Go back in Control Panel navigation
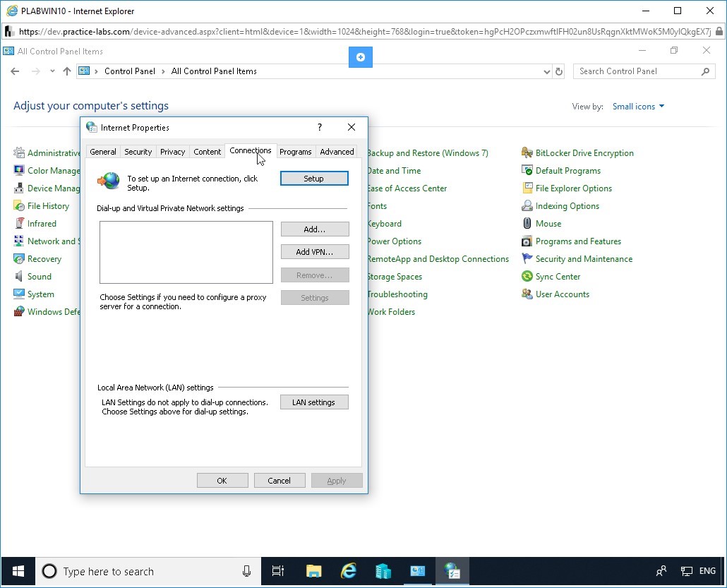Viewport: 727px width, 588px height. [x=15, y=71]
